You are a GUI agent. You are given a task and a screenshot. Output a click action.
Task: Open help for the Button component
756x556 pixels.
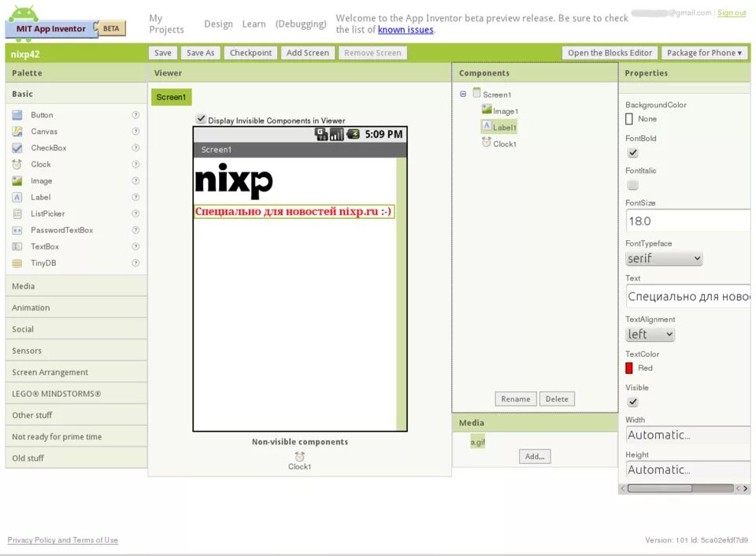click(x=136, y=115)
